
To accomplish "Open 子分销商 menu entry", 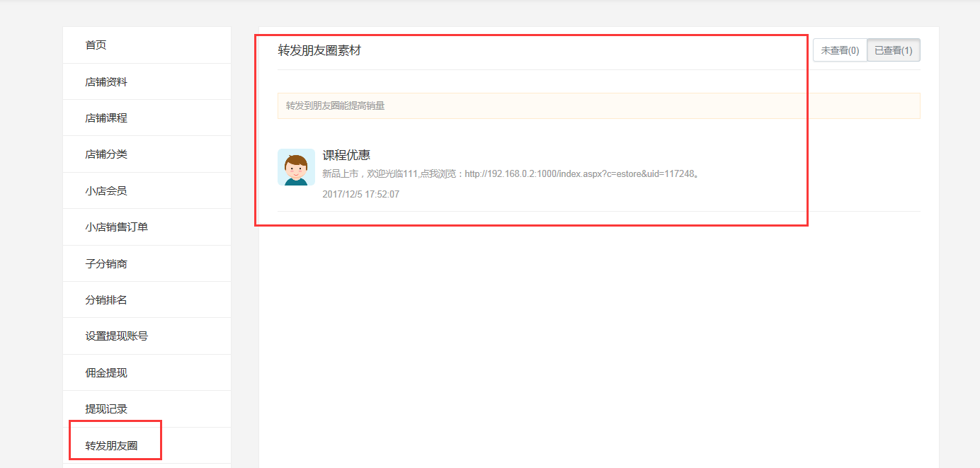I will coord(147,263).
